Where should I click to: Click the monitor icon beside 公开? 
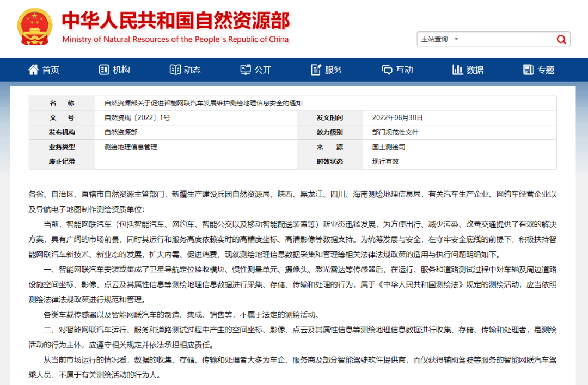coord(246,70)
